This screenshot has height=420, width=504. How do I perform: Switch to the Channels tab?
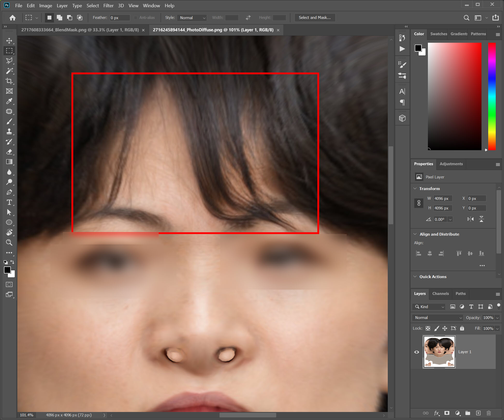(x=440, y=294)
